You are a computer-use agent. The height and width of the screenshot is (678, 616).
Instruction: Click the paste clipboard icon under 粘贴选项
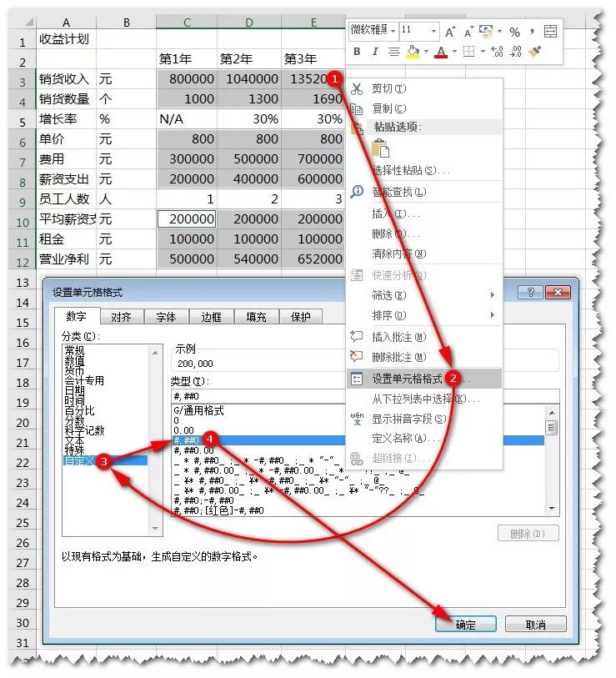point(380,148)
